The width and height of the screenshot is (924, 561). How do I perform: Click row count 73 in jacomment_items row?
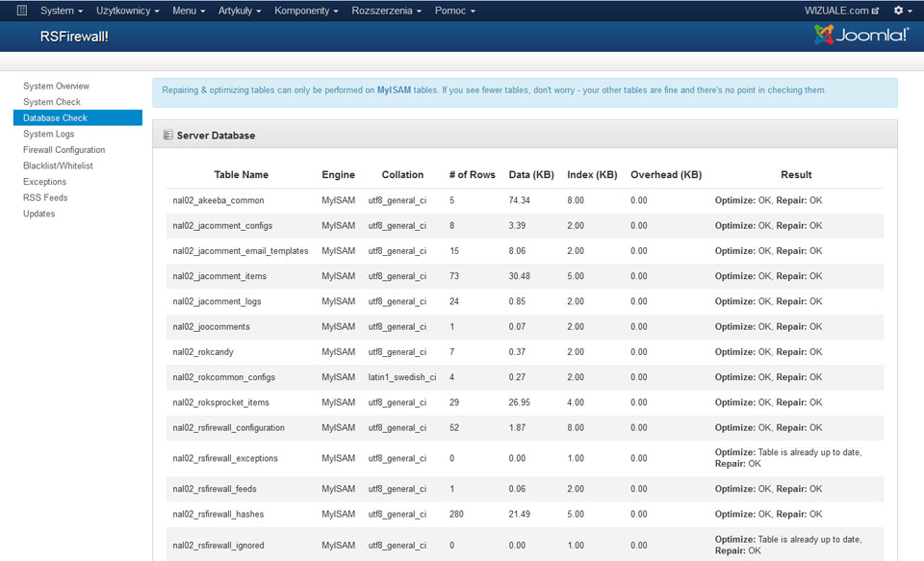[x=453, y=276]
